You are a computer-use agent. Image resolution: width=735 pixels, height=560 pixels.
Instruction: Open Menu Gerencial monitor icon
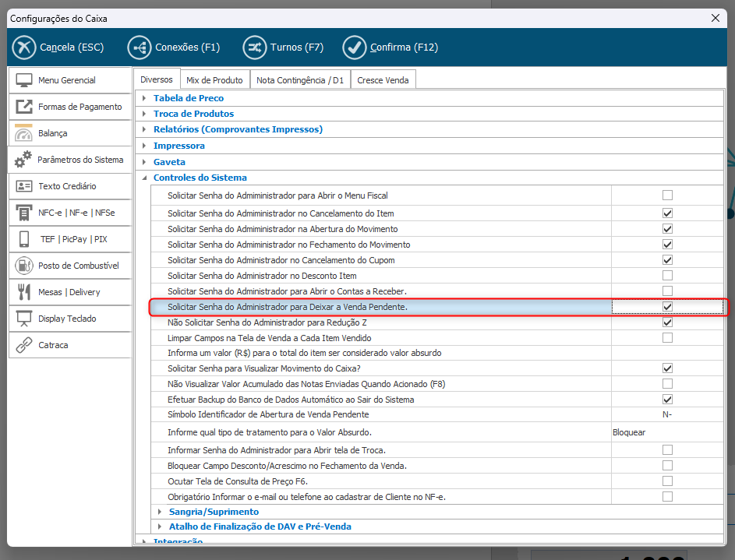[x=24, y=80]
